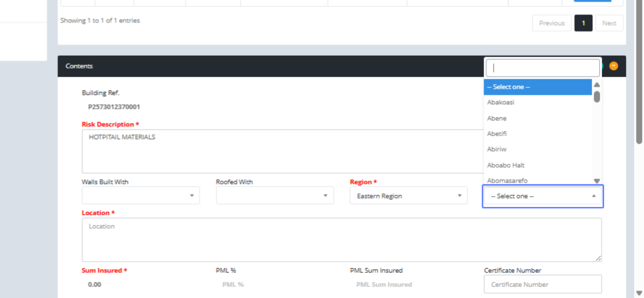The width and height of the screenshot is (644, 298).
Task: Open the Roofed With dropdown
Action: [x=275, y=196]
